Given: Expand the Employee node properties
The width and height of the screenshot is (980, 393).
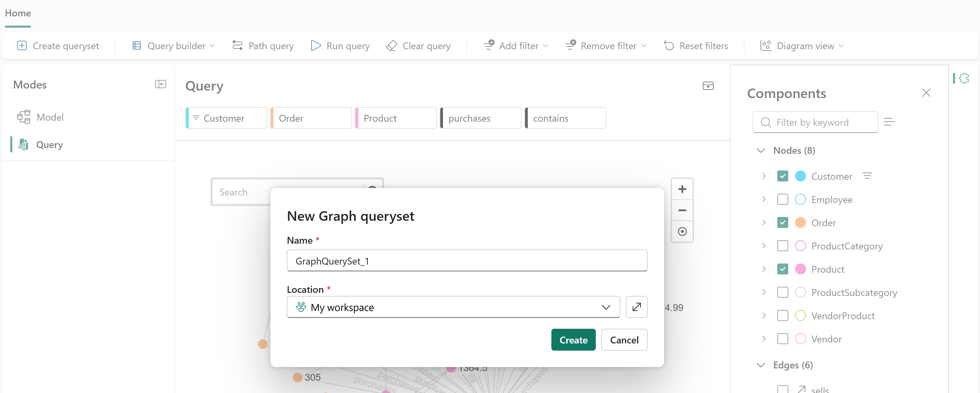Looking at the screenshot, I should coord(764,199).
